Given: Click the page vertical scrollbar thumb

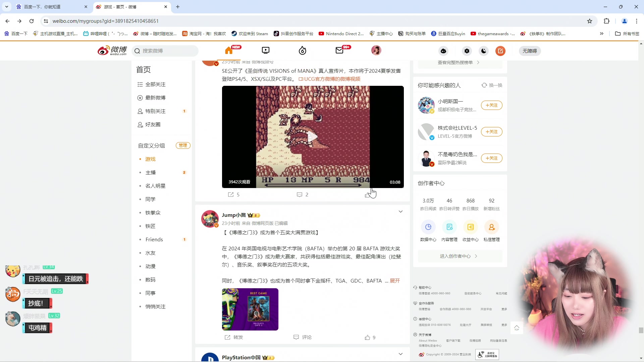Looking at the screenshot, I should click(641, 330).
